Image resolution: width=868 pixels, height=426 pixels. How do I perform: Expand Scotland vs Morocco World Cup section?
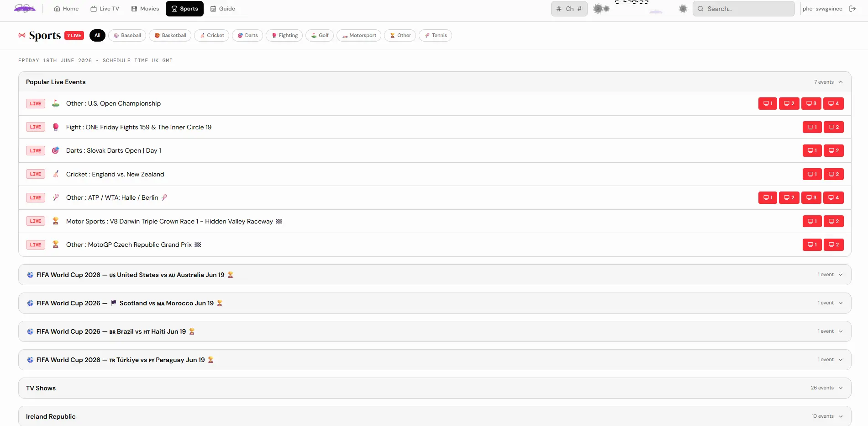tap(435, 303)
